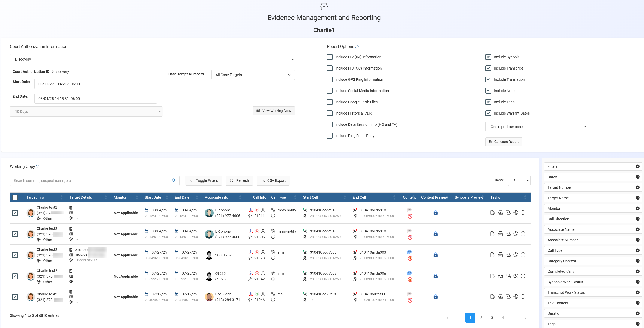Open the One report per case dropdown
The height and width of the screenshot is (328, 644).
point(536,127)
